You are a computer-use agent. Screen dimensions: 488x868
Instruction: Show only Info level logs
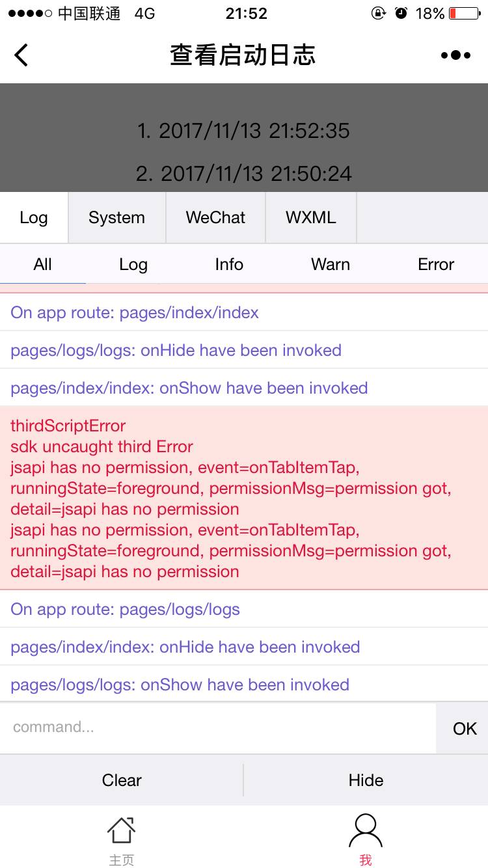click(x=229, y=265)
